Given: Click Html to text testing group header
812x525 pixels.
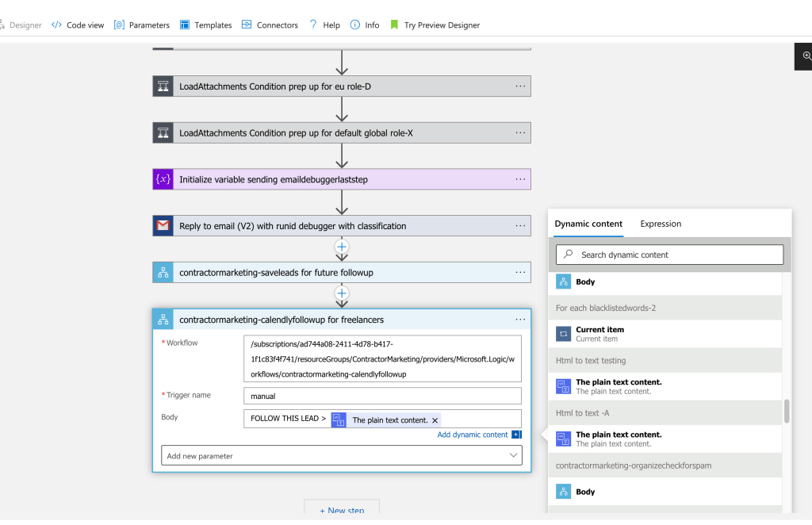Looking at the screenshot, I should click(x=665, y=360).
